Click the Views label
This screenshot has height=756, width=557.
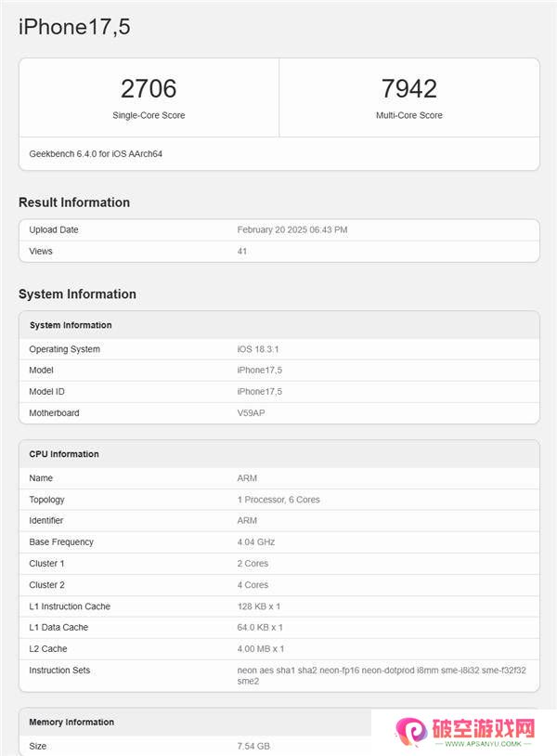[41, 251]
